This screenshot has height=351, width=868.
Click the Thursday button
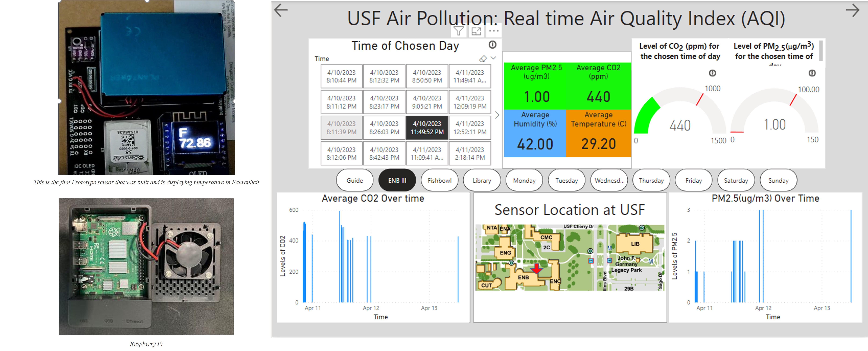point(651,180)
